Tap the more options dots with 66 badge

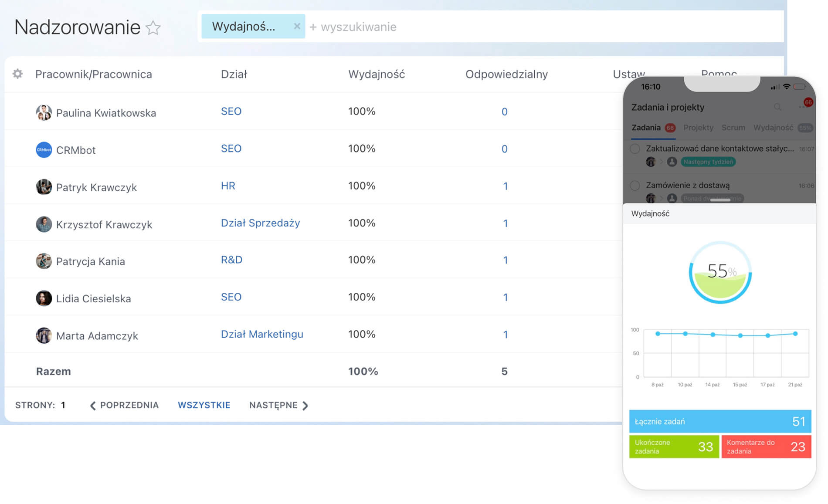[x=803, y=106]
